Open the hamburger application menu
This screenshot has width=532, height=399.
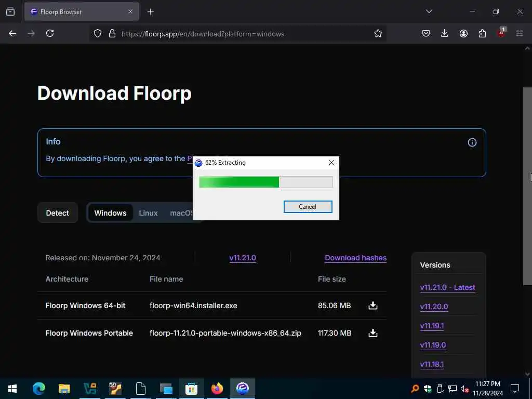pos(520,33)
